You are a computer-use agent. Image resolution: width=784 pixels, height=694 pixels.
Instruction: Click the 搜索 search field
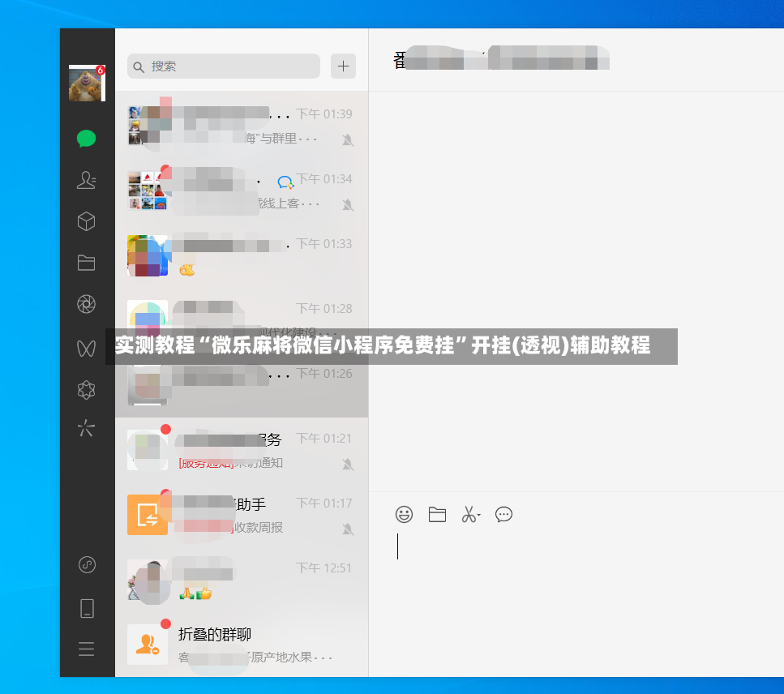click(x=224, y=66)
